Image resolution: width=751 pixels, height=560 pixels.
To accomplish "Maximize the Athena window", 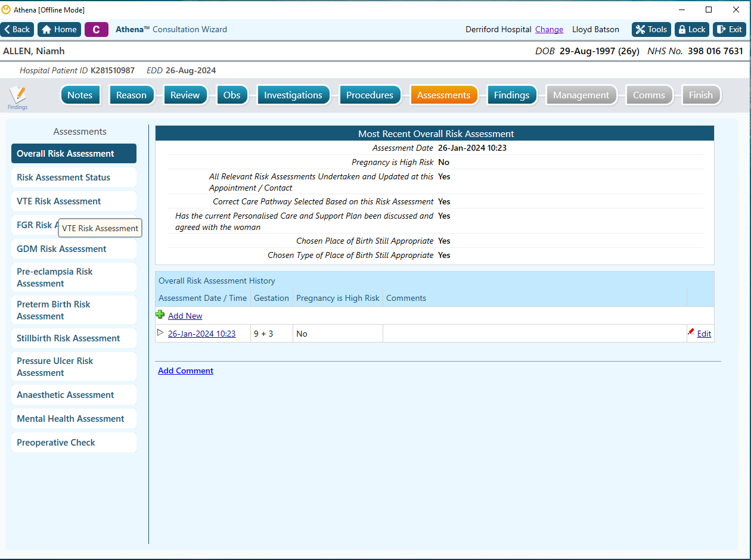I will pyautogui.click(x=709, y=10).
